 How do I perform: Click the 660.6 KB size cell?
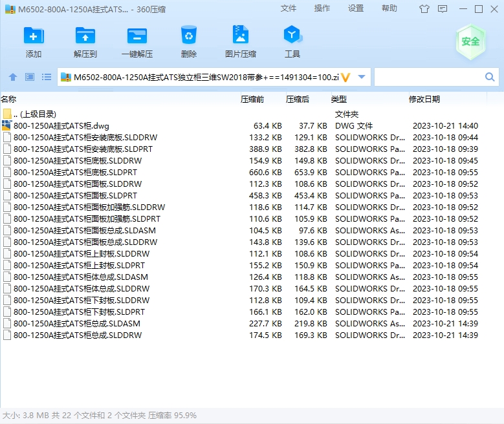click(x=265, y=173)
